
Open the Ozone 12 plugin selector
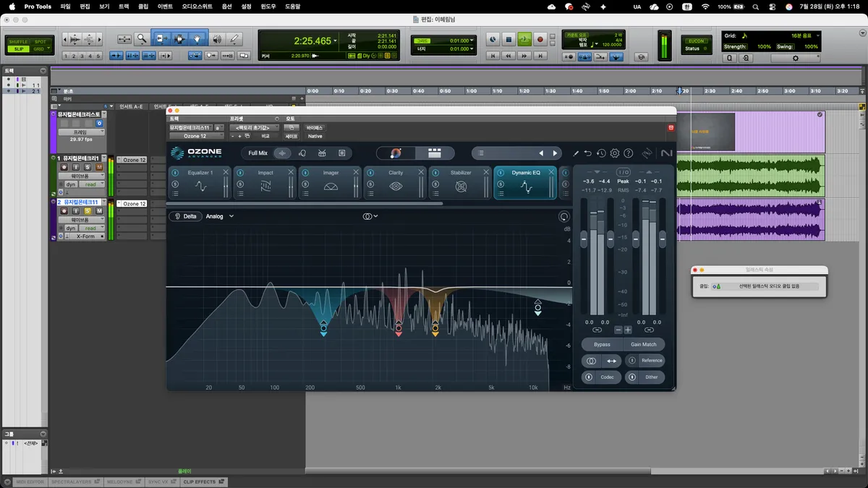coord(196,136)
